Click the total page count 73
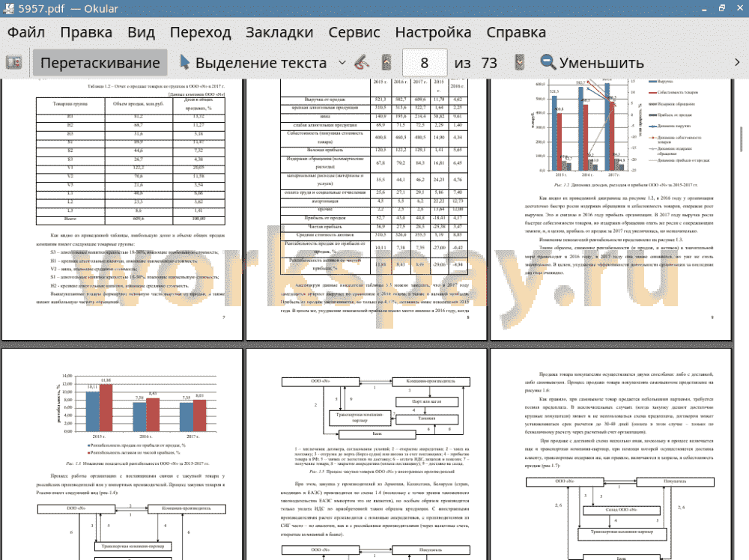Image resolution: width=749 pixels, height=560 pixels. click(489, 63)
